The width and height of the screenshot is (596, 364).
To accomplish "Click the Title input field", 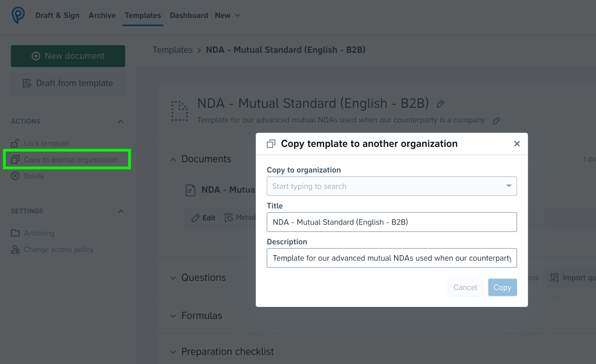I will [x=391, y=222].
